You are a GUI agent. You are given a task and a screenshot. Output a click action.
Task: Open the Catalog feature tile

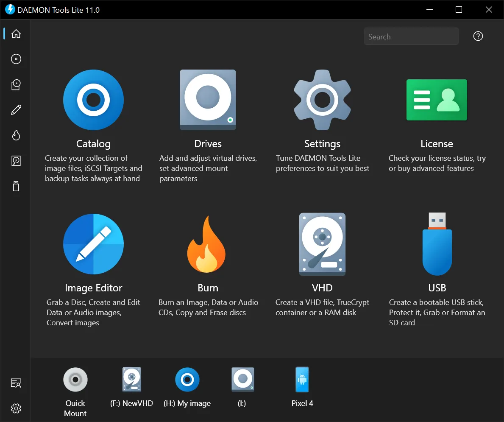[x=93, y=100]
